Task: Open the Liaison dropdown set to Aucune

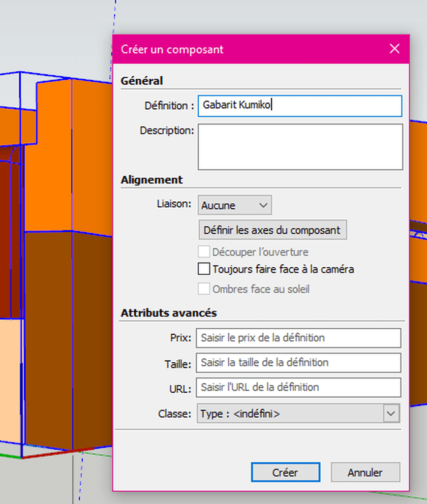Action: [235, 205]
